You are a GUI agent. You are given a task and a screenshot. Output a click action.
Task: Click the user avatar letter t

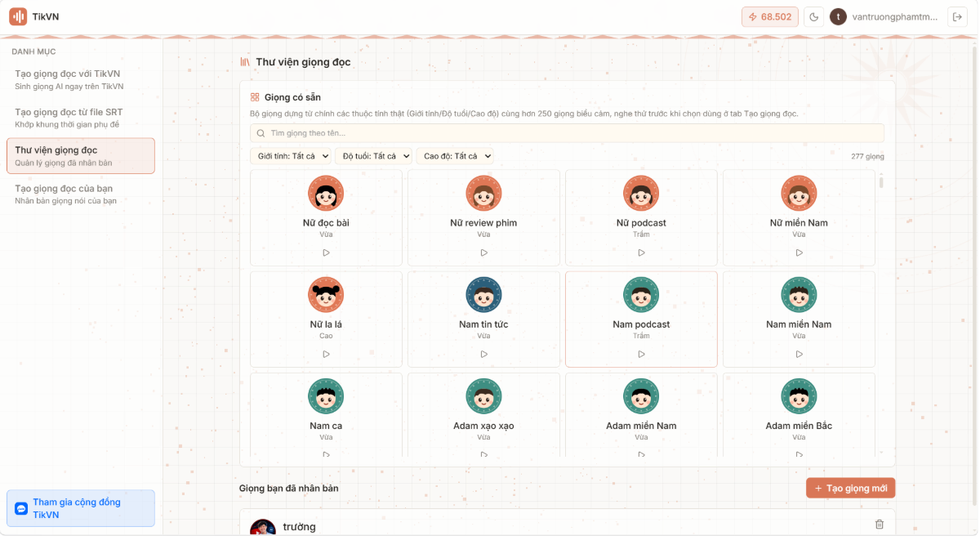click(838, 16)
